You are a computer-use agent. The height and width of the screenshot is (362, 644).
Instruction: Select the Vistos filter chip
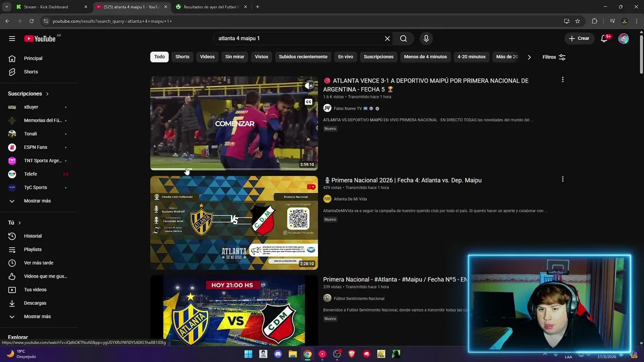262,57
